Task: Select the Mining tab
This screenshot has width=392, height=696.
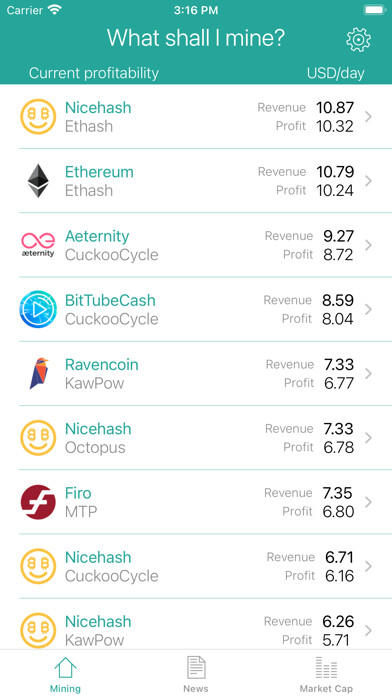Action: [x=65, y=674]
